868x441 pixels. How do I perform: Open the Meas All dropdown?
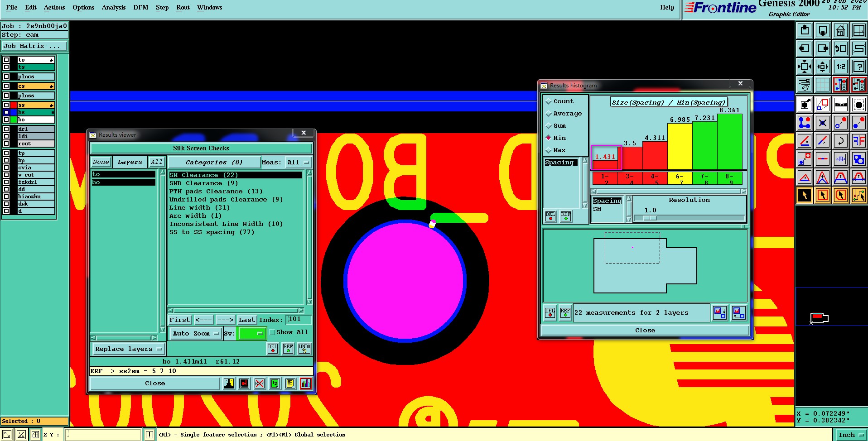pyautogui.click(x=299, y=162)
